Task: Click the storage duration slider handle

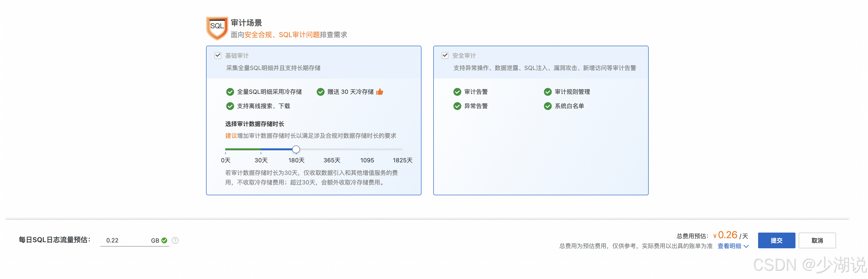Action: (296, 149)
